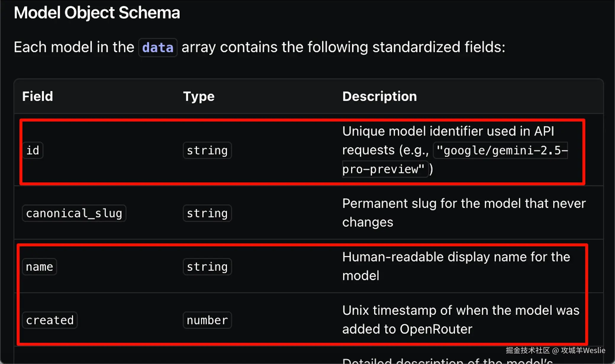Click the "Model Object Schema" heading
Viewport: 615px width, 364px height.
[x=97, y=13]
